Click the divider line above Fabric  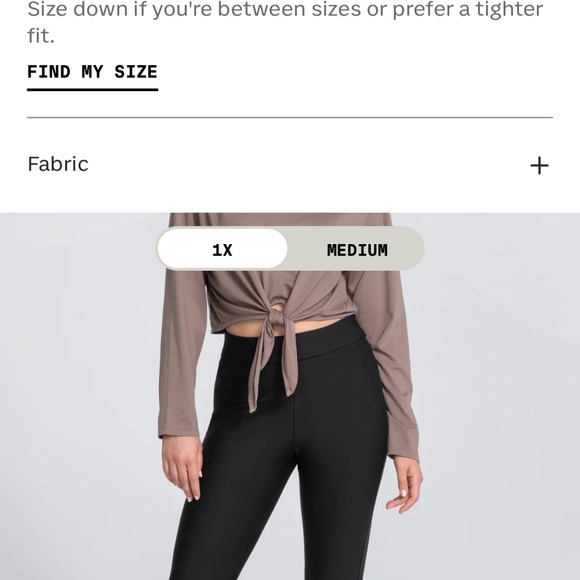[x=290, y=118]
